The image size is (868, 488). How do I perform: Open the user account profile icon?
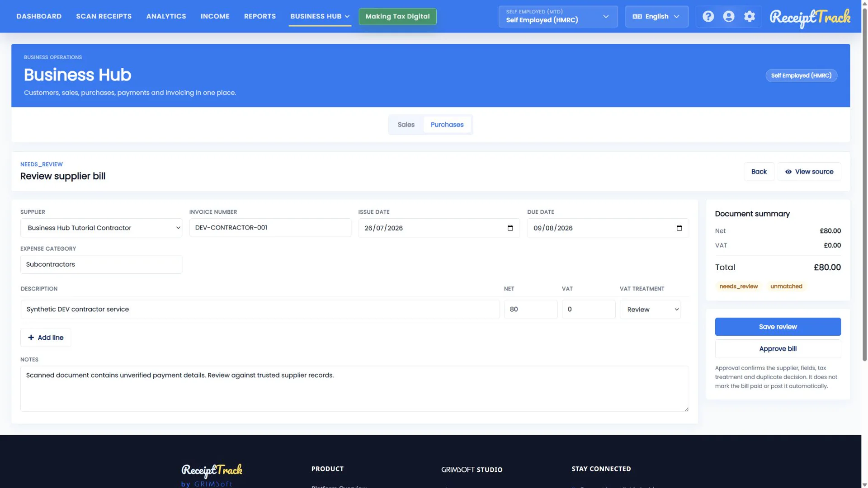click(729, 17)
